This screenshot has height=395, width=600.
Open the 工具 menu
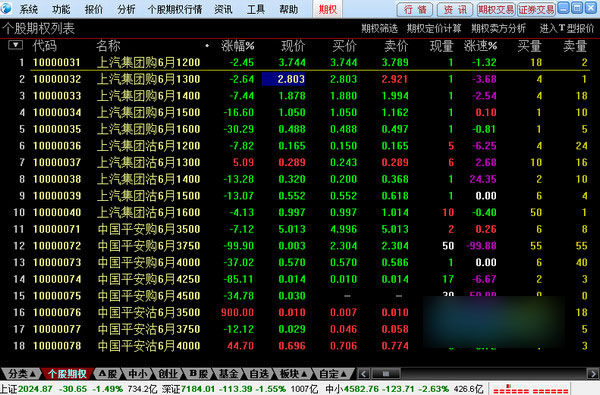click(256, 9)
